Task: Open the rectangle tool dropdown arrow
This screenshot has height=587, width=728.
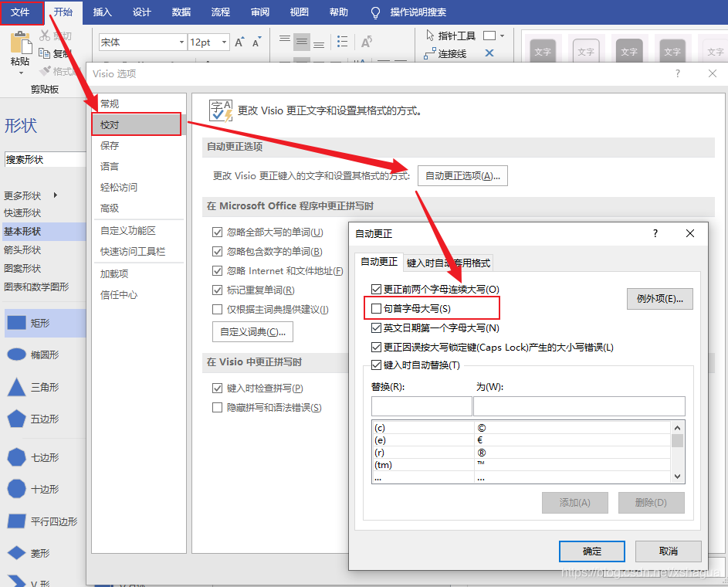Action: tap(503, 36)
